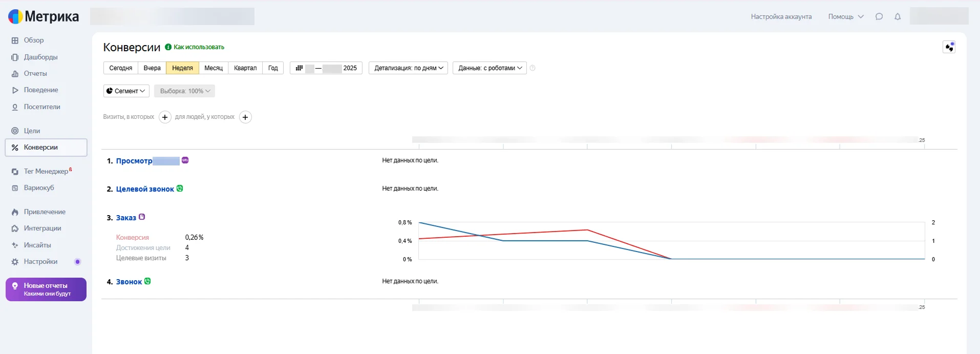This screenshot has width=980, height=354.
Task: Select the Конверсия metric label
Action: (x=133, y=238)
